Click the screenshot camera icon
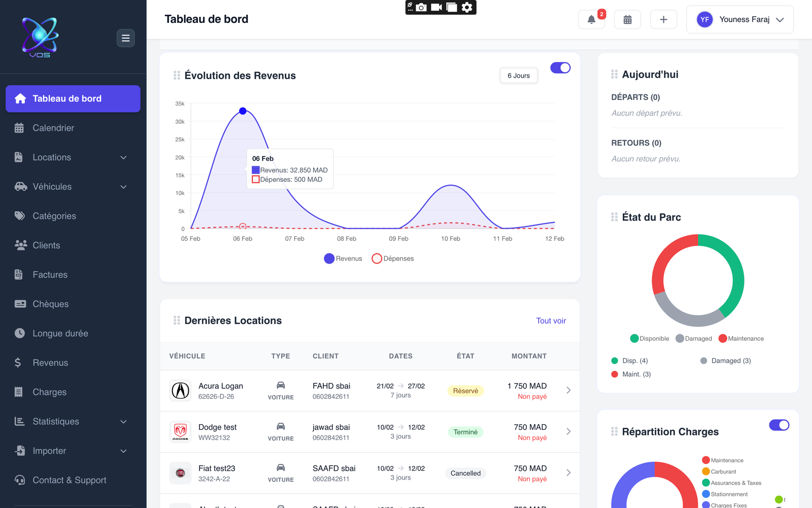This screenshot has width=812, height=508. (421, 7)
